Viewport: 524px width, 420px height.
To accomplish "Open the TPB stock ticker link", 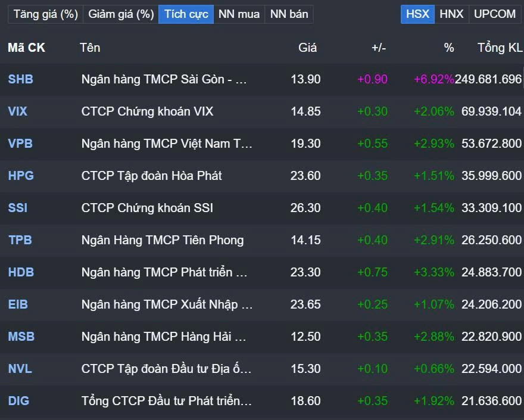I will (20, 240).
